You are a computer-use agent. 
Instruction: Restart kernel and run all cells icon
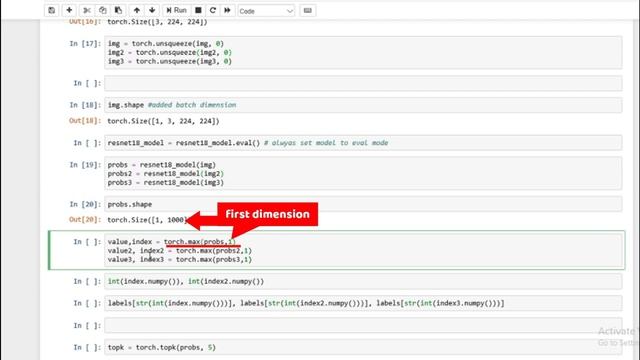pos(227,11)
